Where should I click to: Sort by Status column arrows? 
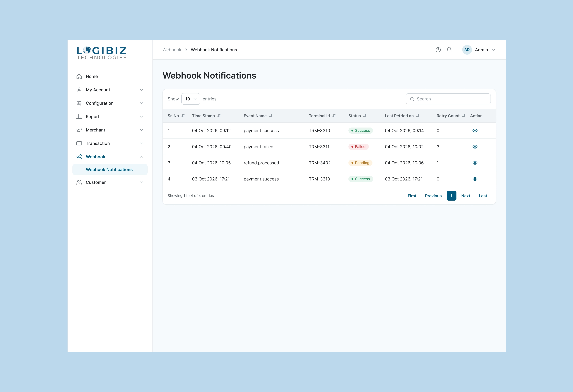pos(365,116)
